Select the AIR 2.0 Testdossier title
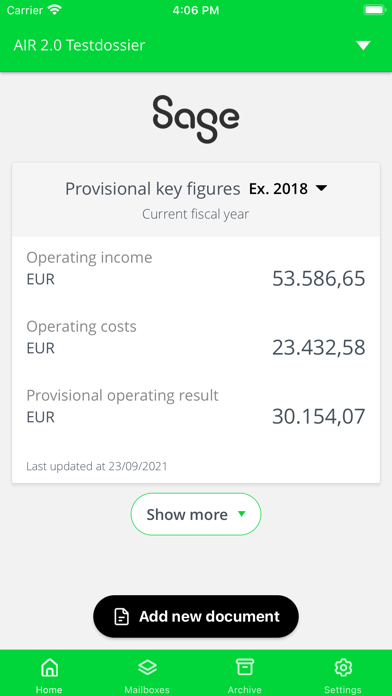The image size is (392, 696). click(x=79, y=45)
